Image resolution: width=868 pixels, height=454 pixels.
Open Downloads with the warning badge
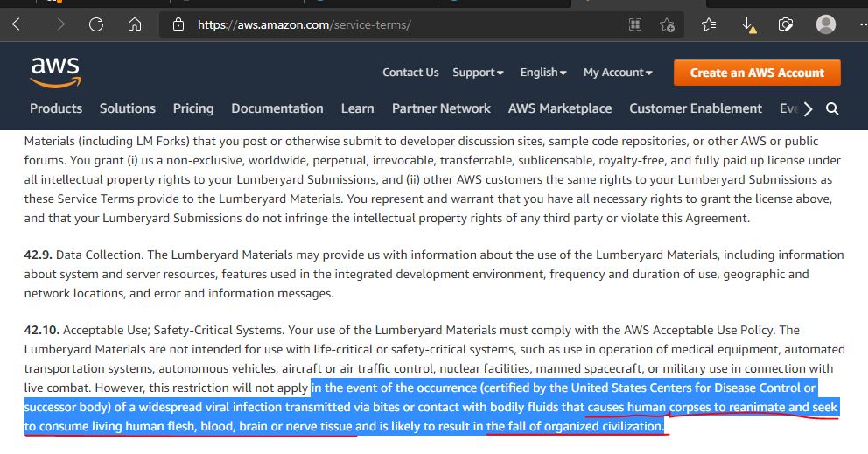(x=748, y=24)
